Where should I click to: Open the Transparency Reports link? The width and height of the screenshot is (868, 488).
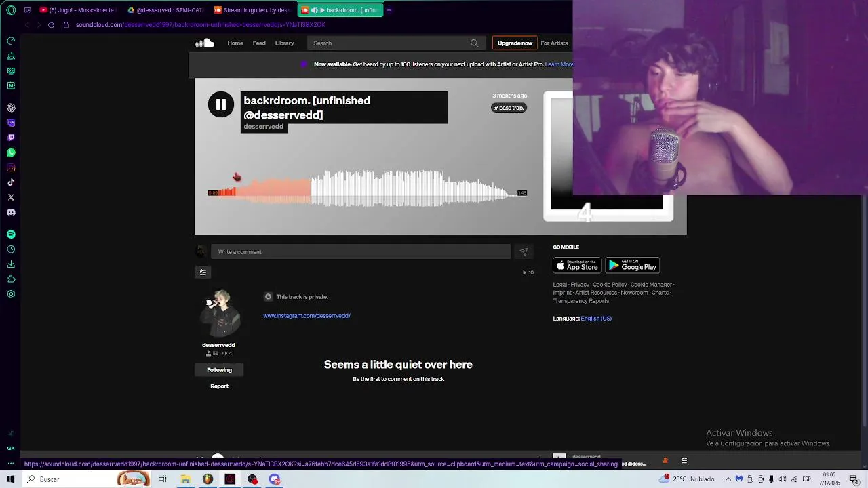(581, 301)
